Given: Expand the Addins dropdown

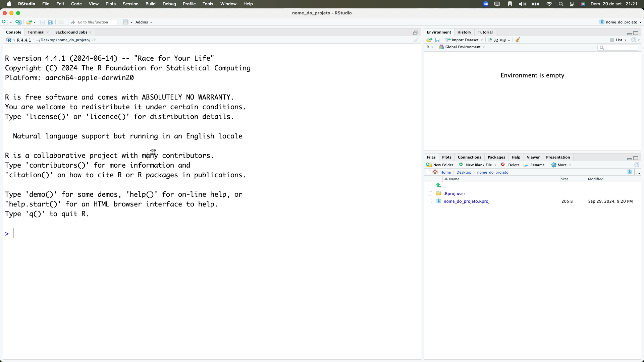Looking at the screenshot, I should 144,22.
